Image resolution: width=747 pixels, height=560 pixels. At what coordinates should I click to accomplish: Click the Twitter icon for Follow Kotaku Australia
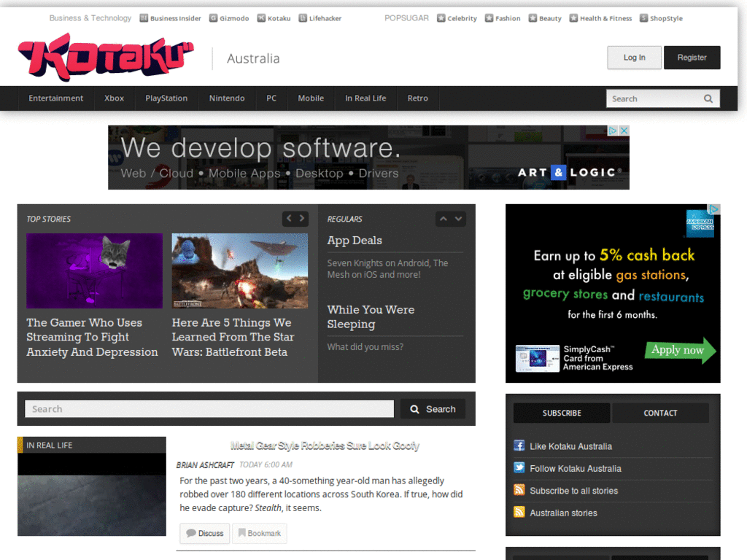pyautogui.click(x=519, y=467)
